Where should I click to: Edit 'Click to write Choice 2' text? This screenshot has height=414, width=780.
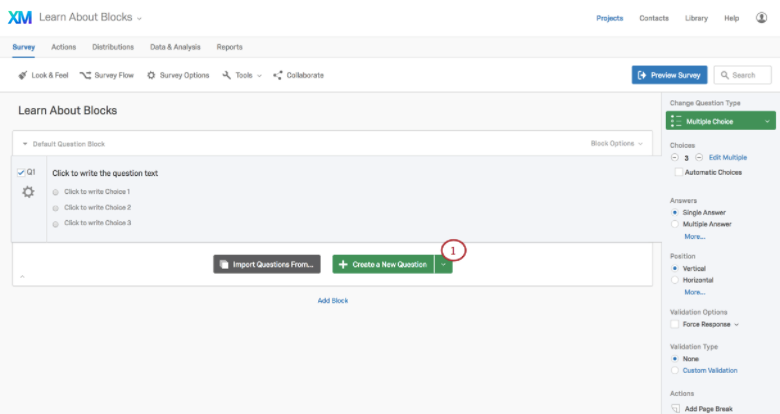tap(98, 207)
